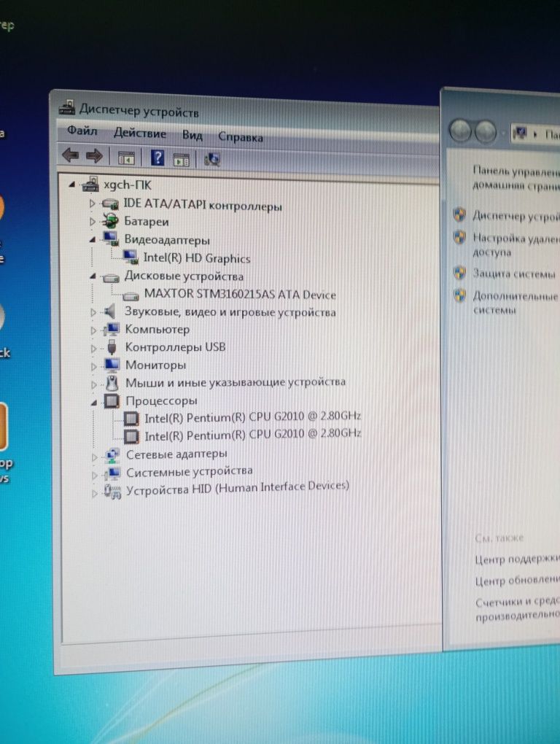The image size is (560, 744).
Task: Select the xgch-ПК root label
Action: (x=128, y=185)
